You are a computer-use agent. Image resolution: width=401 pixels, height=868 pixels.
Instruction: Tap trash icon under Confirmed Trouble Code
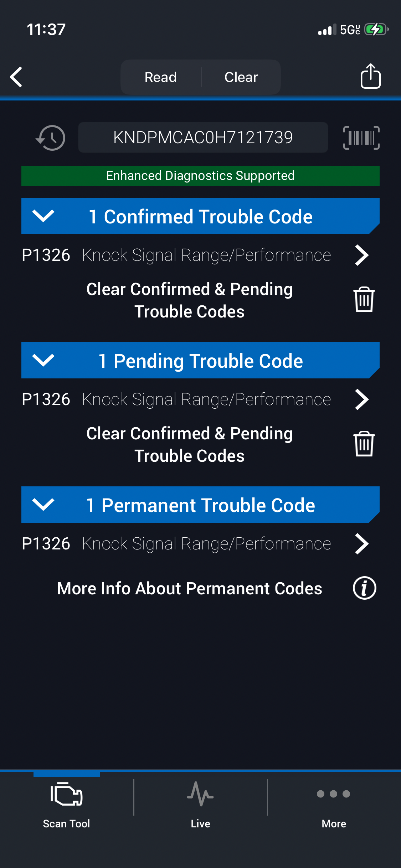pyautogui.click(x=364, y=300)
